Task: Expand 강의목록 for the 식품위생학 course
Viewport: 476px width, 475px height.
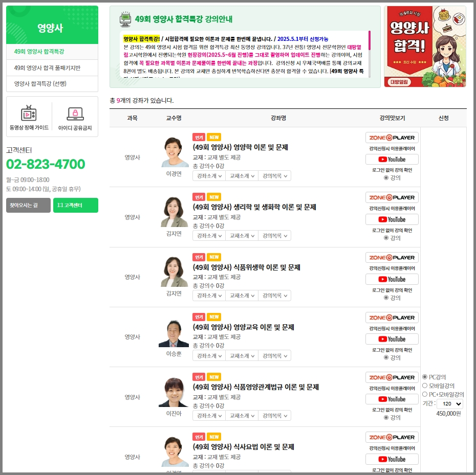Action: point(275,296)
